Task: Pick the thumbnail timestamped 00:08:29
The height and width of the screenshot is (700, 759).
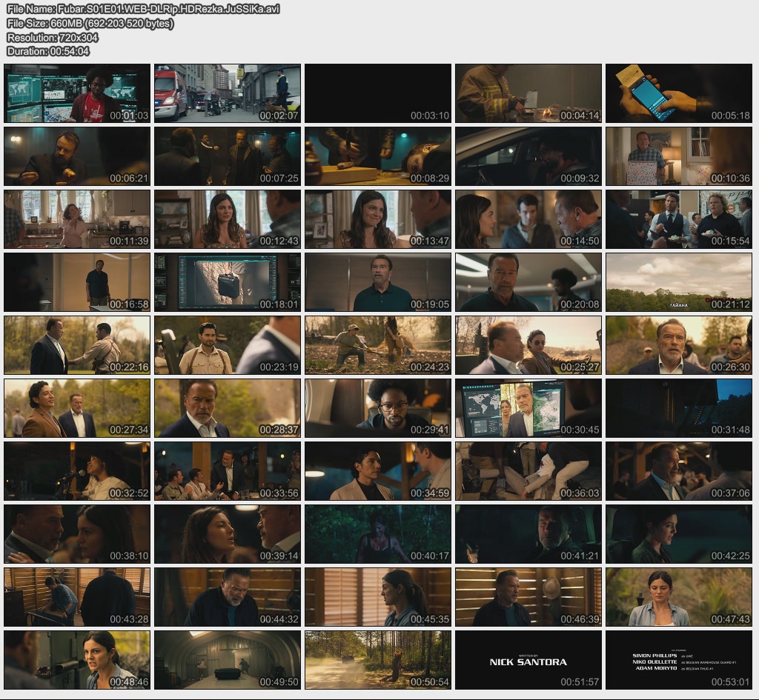Action: click(x=378, y=156)
